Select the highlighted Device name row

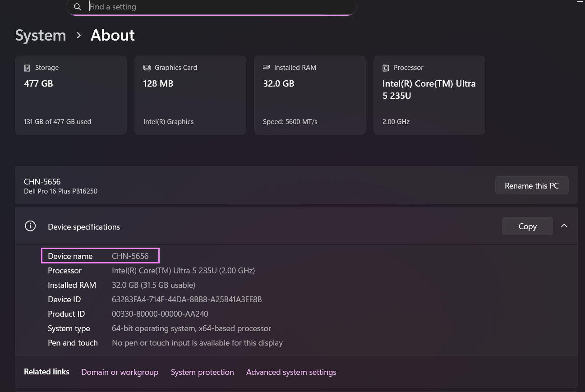coord(100,256)
